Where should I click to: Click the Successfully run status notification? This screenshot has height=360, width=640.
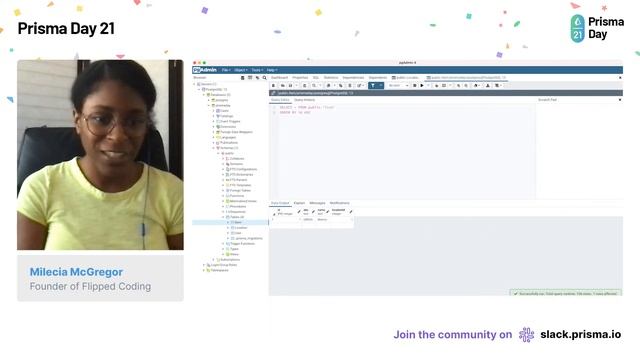click(566, 293)
